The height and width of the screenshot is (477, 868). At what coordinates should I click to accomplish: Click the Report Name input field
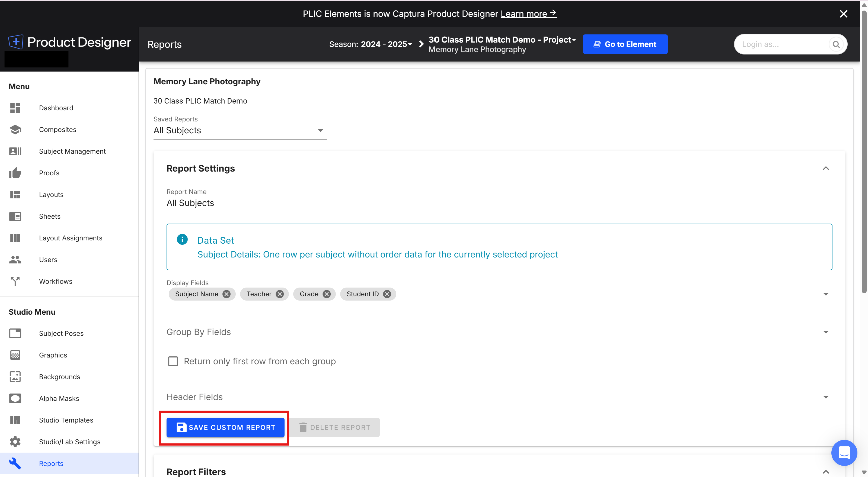point(253,203)
